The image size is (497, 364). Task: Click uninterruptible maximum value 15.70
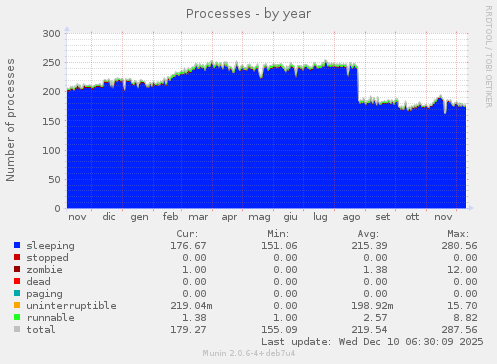(462, 306)
